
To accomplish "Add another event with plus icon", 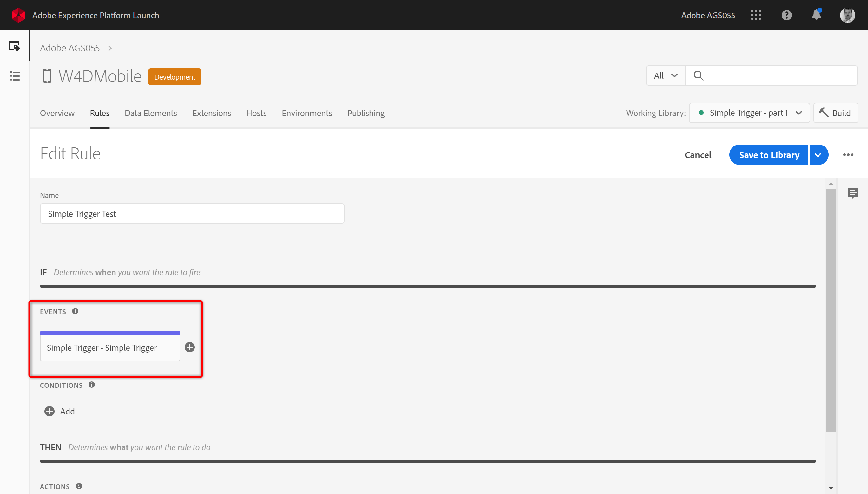I will click(189, 347).
